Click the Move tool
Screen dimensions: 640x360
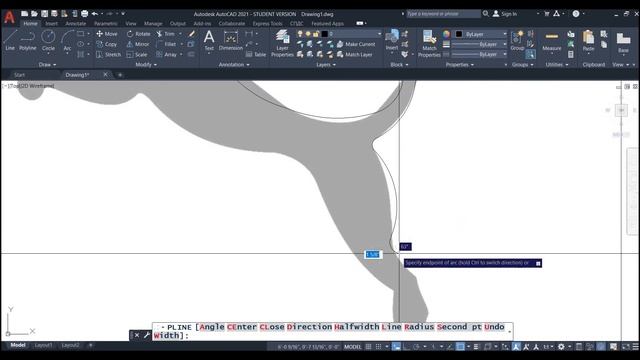107,34
